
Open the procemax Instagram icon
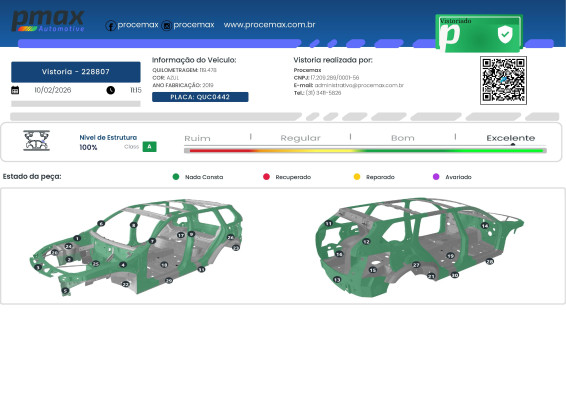[x=166, y=26]
